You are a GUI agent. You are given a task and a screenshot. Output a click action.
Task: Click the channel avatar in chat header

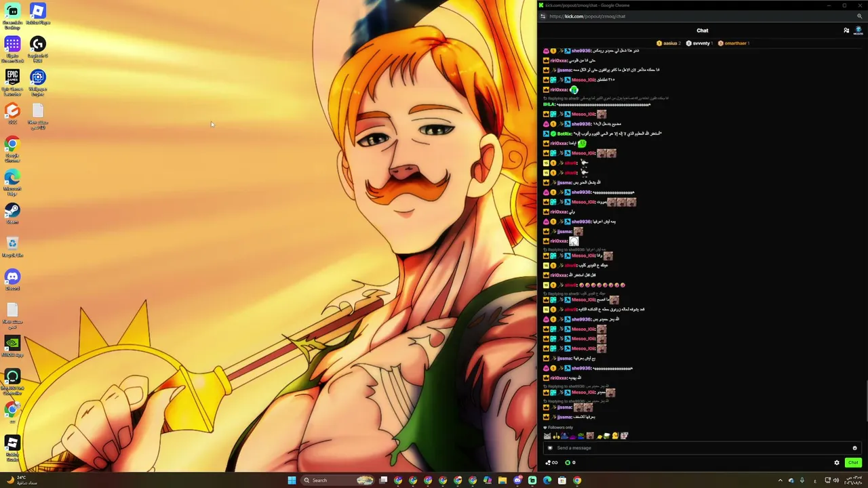(x=859, y=30)
